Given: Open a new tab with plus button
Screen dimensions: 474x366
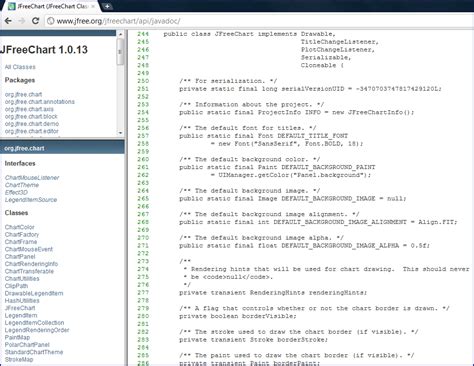Looking at the screenshot, I should [x=107, y=6].
